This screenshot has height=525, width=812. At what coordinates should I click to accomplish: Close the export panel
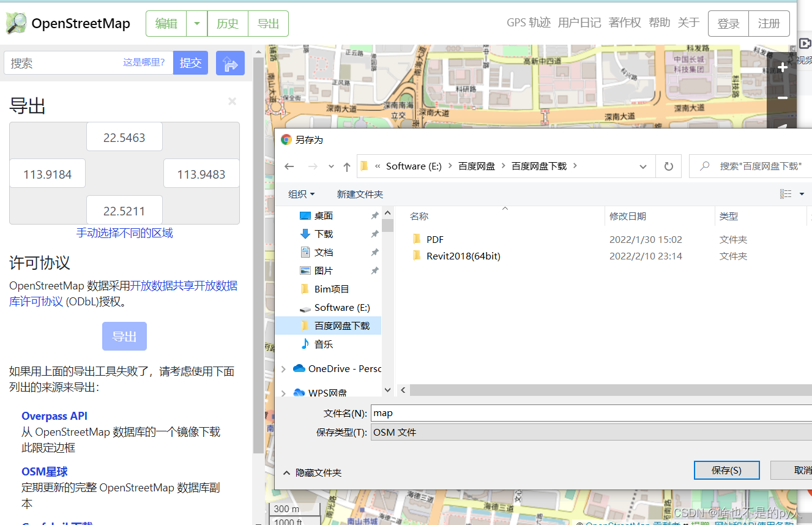(x=232, y=102)
